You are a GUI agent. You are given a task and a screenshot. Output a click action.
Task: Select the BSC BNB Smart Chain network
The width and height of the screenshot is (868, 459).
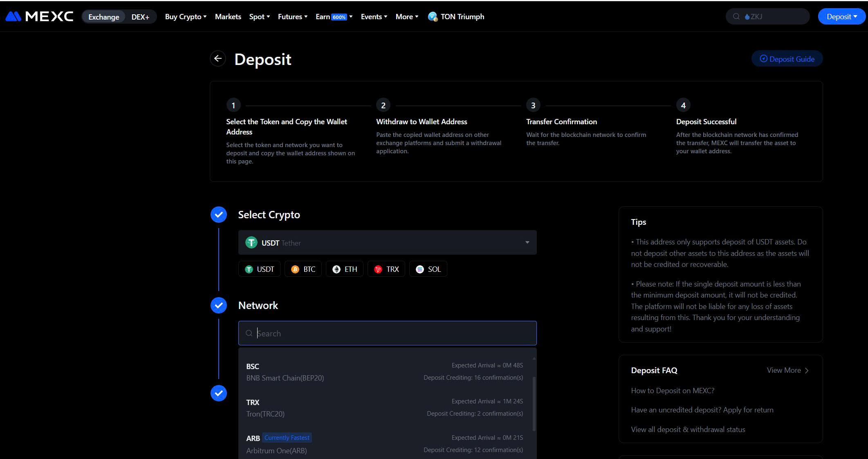pyautogui.click(x=385, y=372)
